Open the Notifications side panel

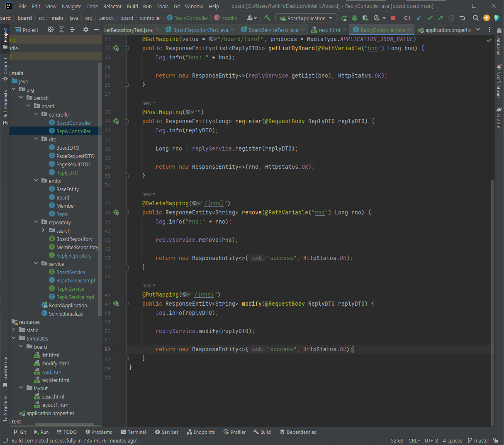[x=499, y=81]
